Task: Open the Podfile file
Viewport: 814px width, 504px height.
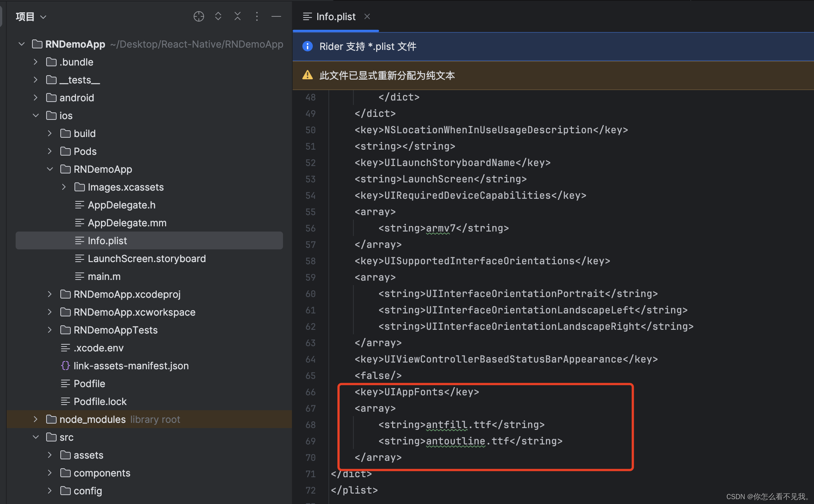Action: point(89,383)
